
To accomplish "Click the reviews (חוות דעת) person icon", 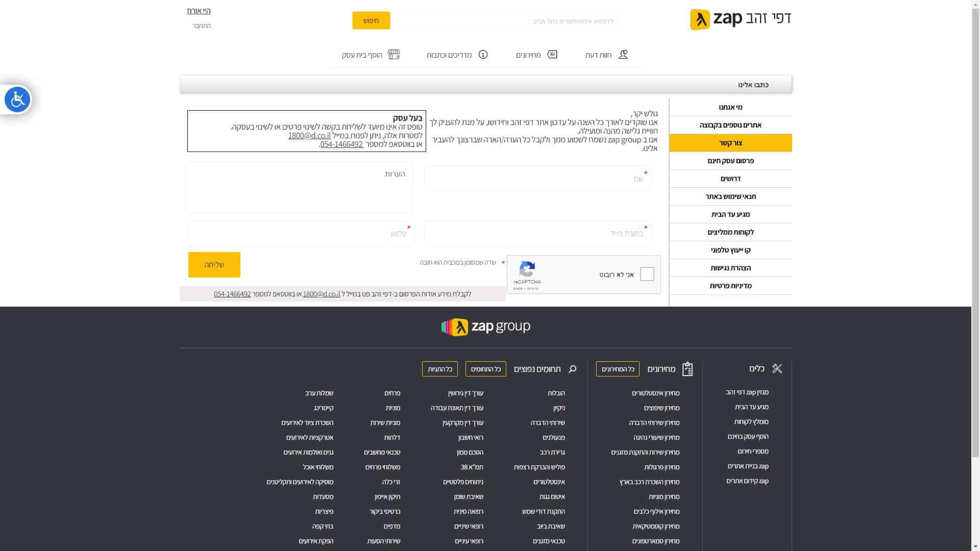I will click(623, 55).
